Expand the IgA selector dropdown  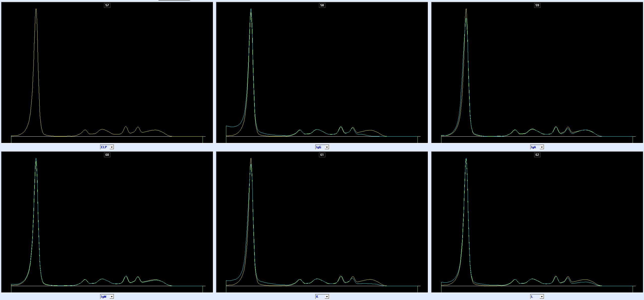pyautogui.click(x=542, y=147)
